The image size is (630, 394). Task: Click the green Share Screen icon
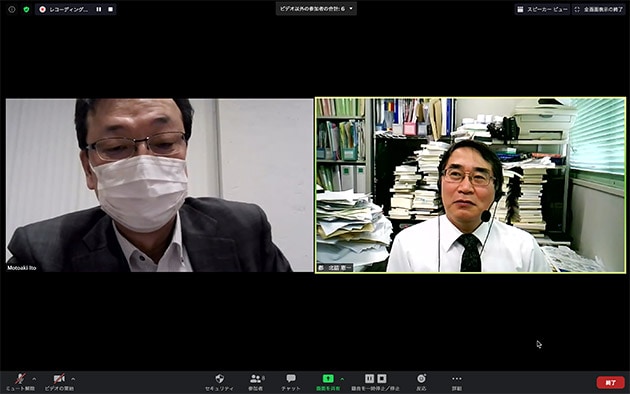coord(328,378)
